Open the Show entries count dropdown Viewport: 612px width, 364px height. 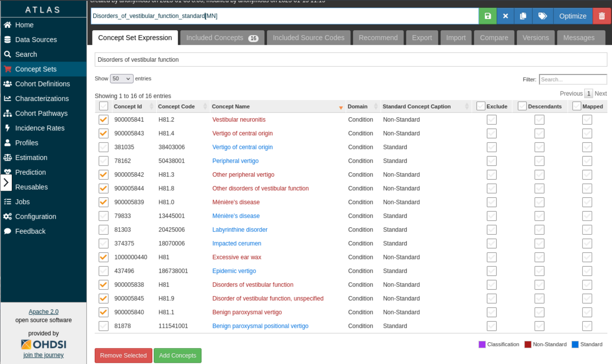(122, 79)
